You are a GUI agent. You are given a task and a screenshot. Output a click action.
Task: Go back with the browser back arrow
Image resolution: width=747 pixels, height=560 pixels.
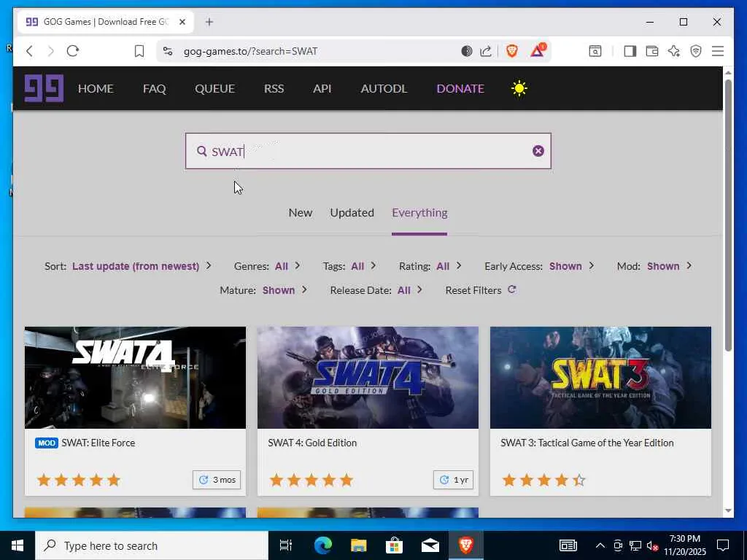click(29, 51)
